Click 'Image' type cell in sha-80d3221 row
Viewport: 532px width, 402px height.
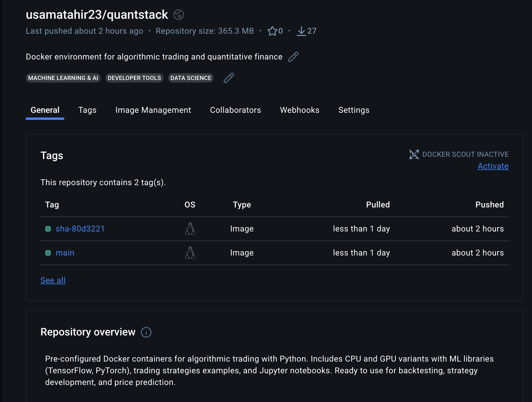coord(242,229)
